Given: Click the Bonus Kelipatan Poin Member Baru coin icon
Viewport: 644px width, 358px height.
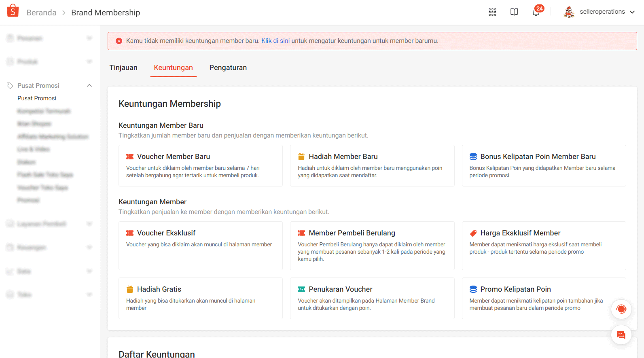Looking at the screenshot, I should click(x=473, y=157).
